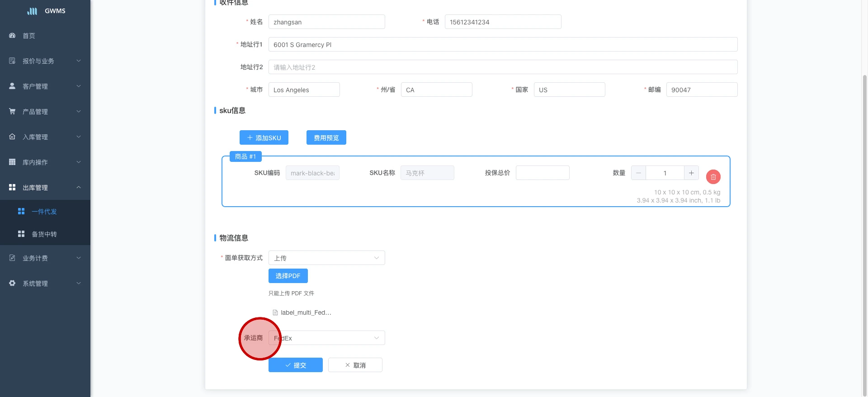Select 备货中转 submenu item

coord(44,234)
